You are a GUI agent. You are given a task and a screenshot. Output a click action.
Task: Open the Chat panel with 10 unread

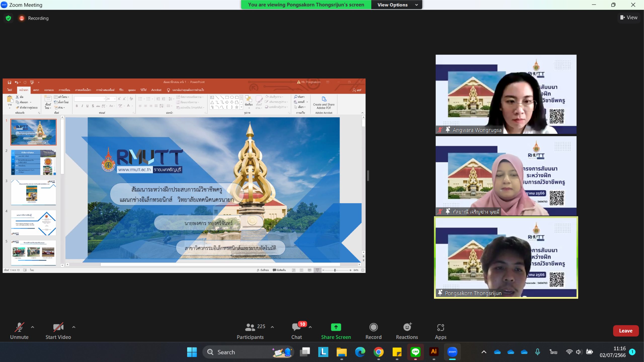[297, 331]
